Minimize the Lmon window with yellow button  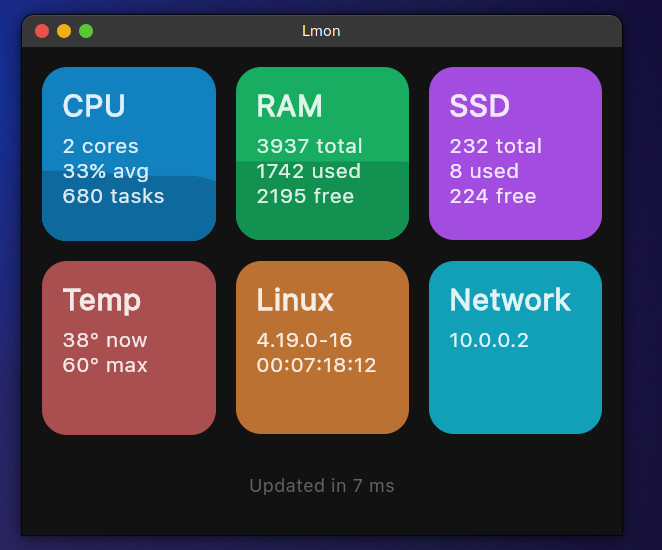pyautogui.click(x=64, y=31)
